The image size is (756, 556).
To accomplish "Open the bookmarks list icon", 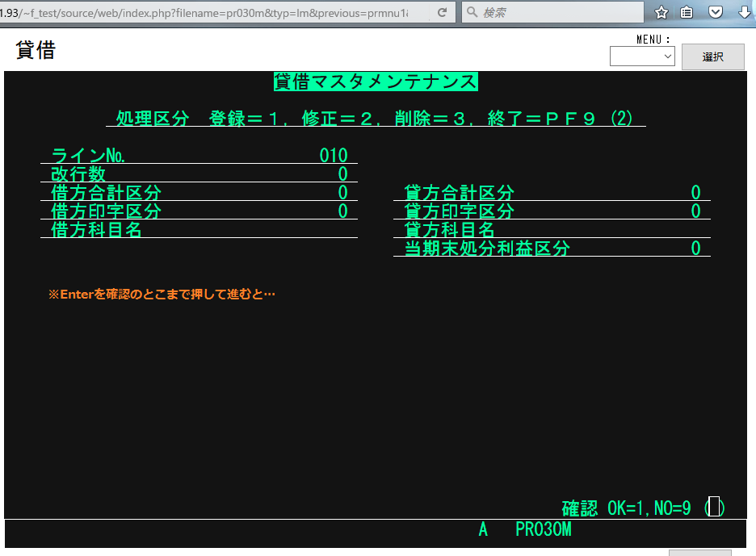I will tap(687, 12).
